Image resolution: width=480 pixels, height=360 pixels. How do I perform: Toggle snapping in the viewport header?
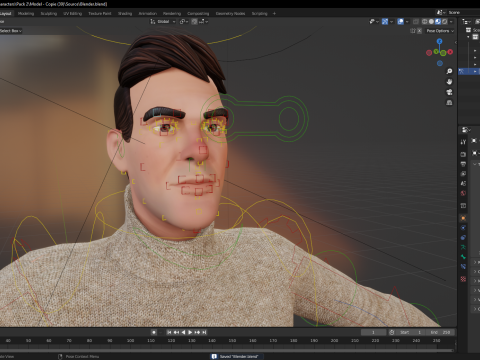(x=195, y=22)
